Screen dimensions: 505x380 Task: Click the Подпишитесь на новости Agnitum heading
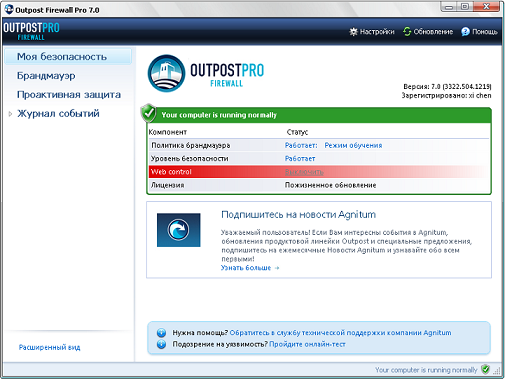pyautogui.click(x=298, y=214)
